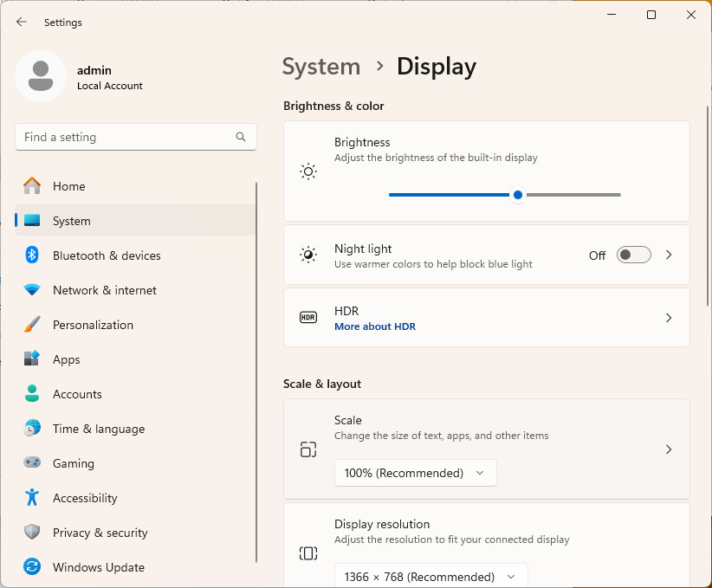Click the back arrow in Settings header

click(x=22, y=22)
